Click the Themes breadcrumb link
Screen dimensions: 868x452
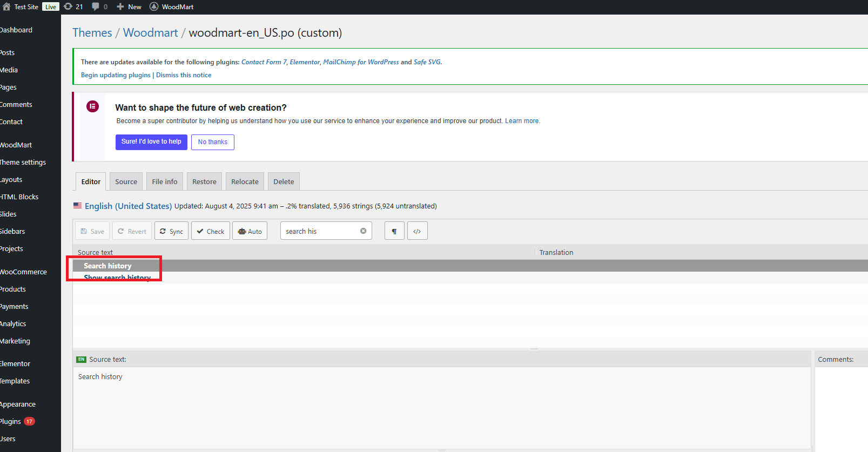click(92, 32)
